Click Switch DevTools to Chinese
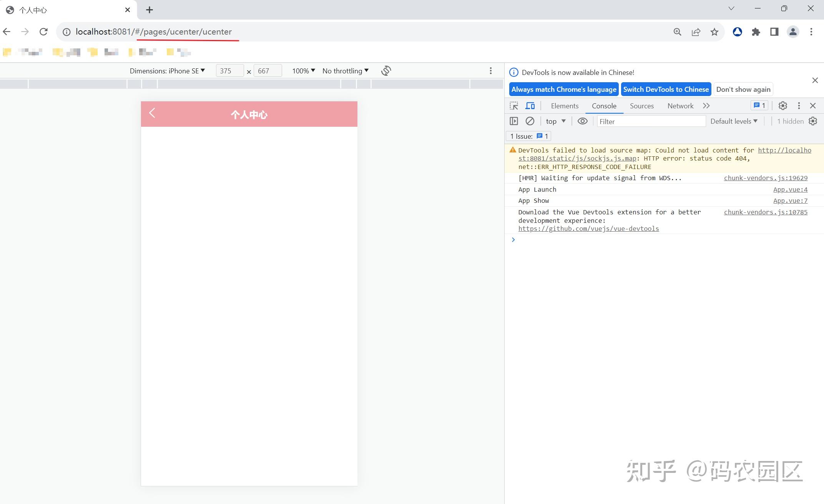This screenshot has width=824, height=504. (666, 89)
